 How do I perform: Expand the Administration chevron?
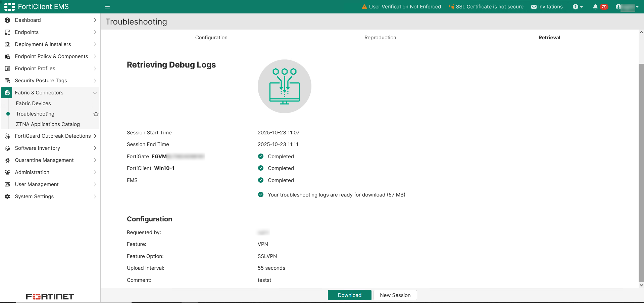(x=95, y=172)
